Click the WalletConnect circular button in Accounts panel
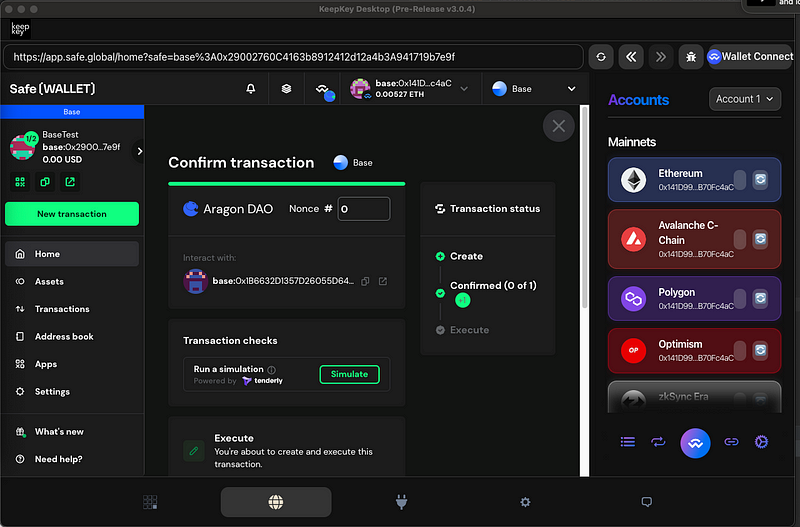 point(695,441)
